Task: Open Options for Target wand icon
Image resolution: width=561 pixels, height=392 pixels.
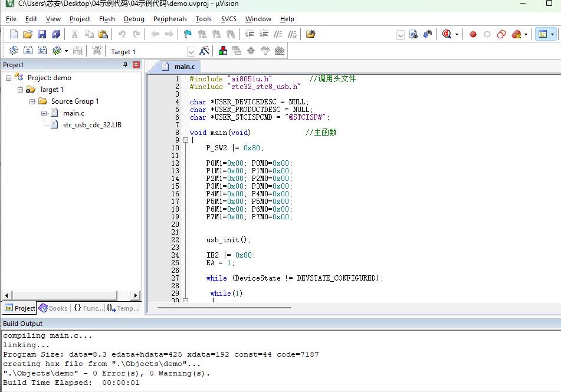Action: coord(204,51)
